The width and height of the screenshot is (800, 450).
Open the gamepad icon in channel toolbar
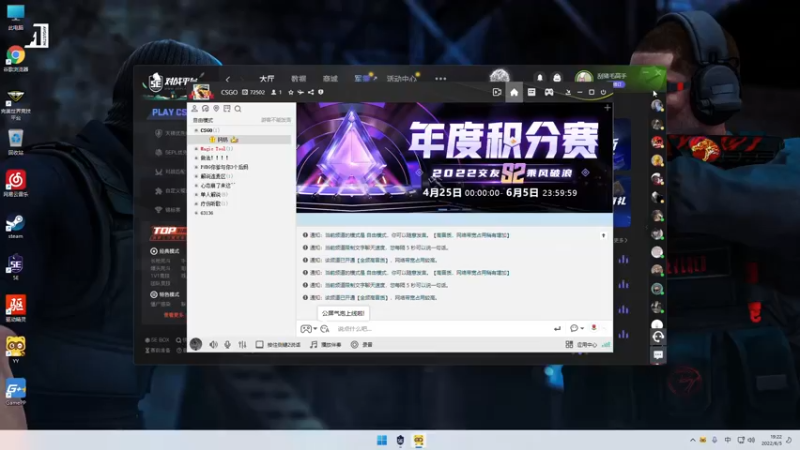click(x=549, y=92)
